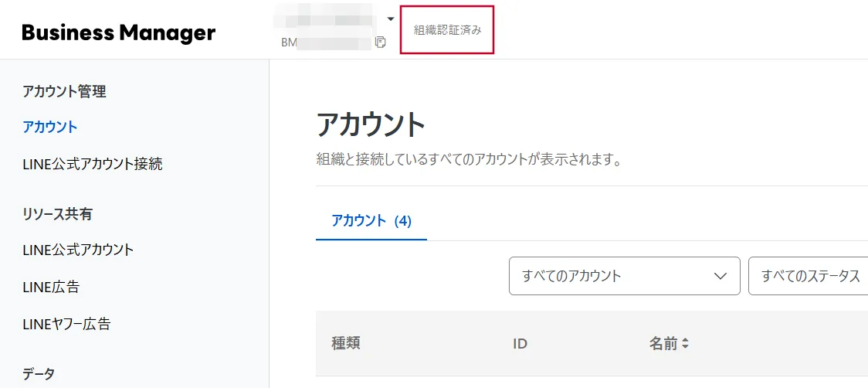
Task: Click the アカウント管理 section heading
Action: click(64, 91)
